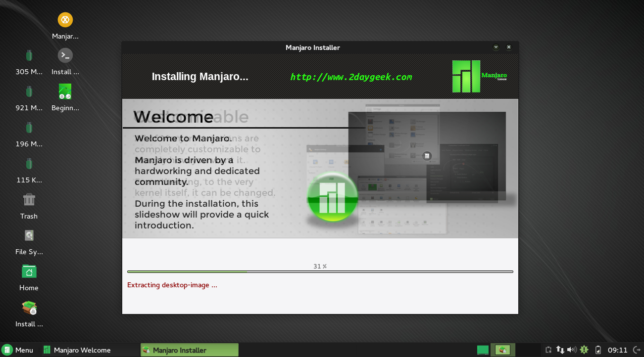Select the 305 MB volume icon
Image resolution: width=644 pixels, height=357 pixels.
click(x=29, y=55)
